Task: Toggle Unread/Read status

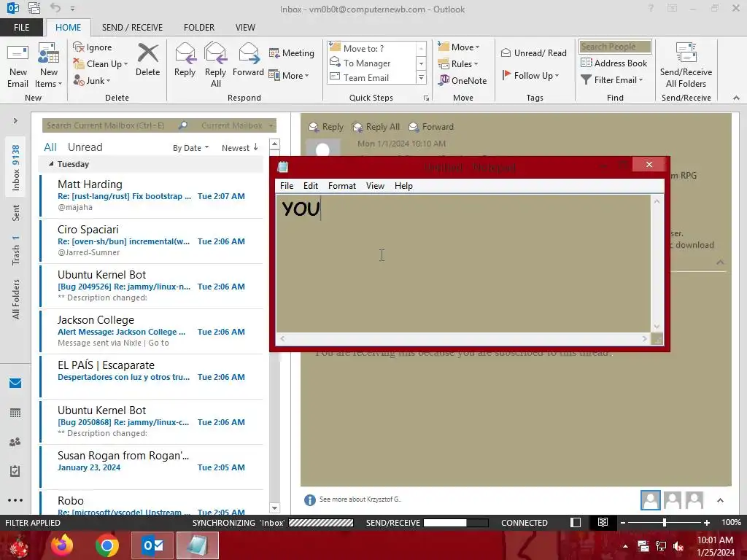Action: point(533,52)
